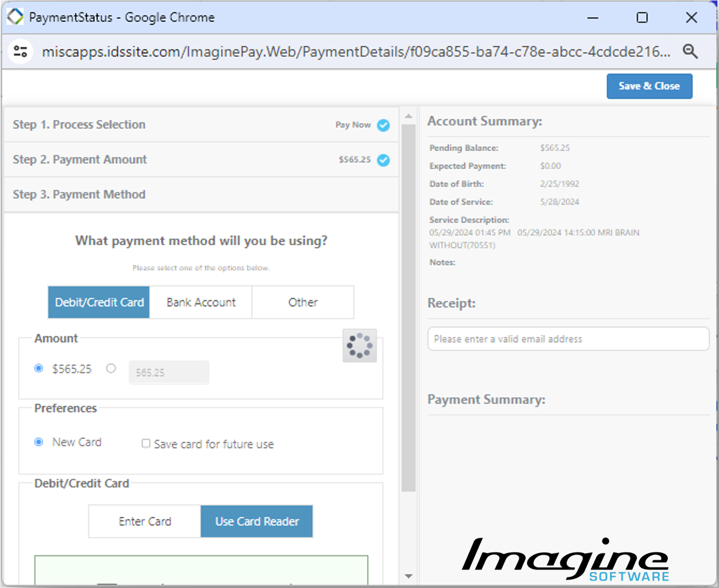
Task: Choose the Use Card Reader option
Action: click(x=257, y=521)
